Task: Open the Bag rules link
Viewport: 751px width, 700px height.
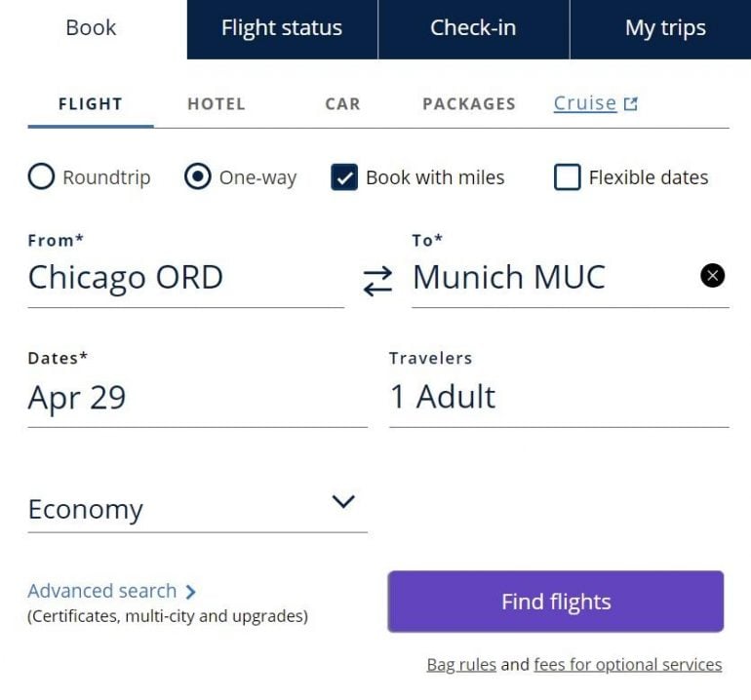Action: pyautogui.click(x=461, y=665)
